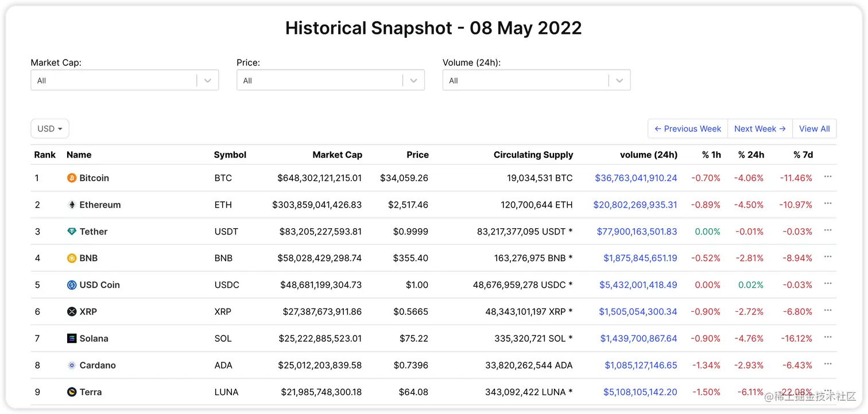The height and width of the screenshot is (414, 868).
Task: Open the Ethereum name link
Action: 100,205
